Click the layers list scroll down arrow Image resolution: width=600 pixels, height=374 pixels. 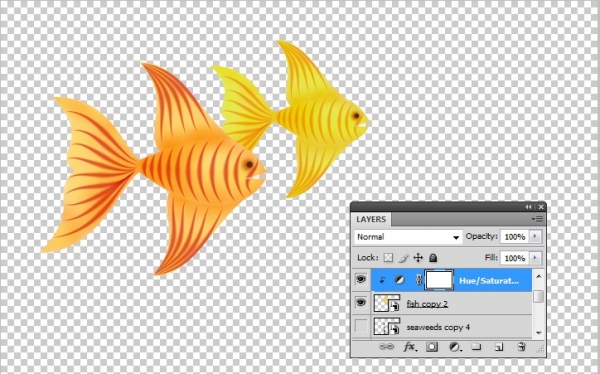[539, 333]
